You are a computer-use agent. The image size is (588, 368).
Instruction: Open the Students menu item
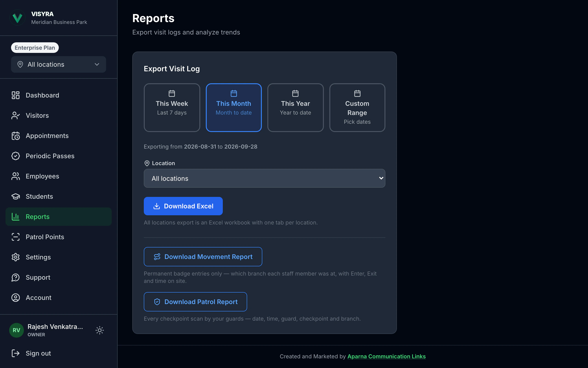(x=59, y=196)
